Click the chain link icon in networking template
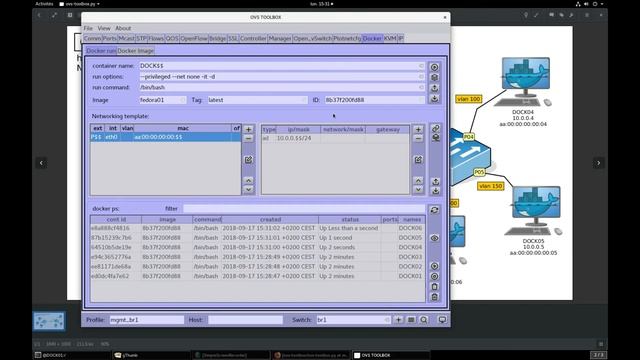Screen dimensions: 640x360 [x=436, y=129]
